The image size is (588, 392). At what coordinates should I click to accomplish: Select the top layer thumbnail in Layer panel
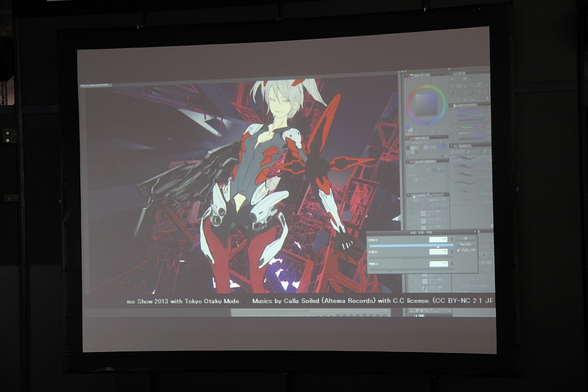(x=423, y=214)
